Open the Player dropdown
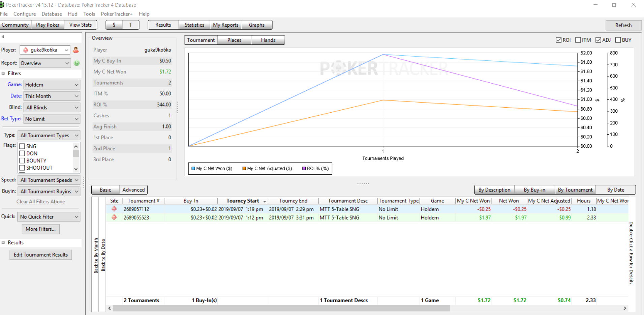Viewport: 644px width, 315px height. (x=45, y=50)
